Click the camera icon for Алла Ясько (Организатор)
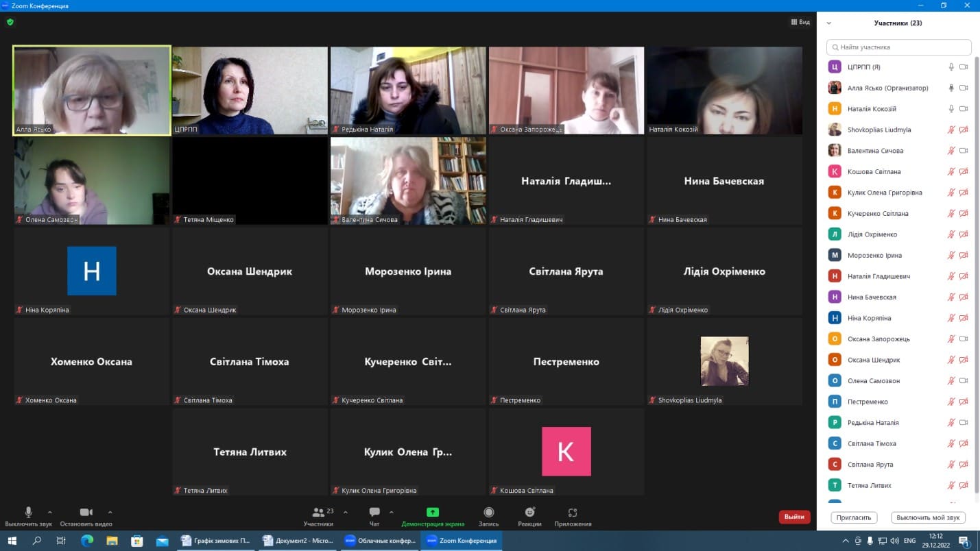The image size is (980, 551). pyautogui.click(x=964, y=88)
